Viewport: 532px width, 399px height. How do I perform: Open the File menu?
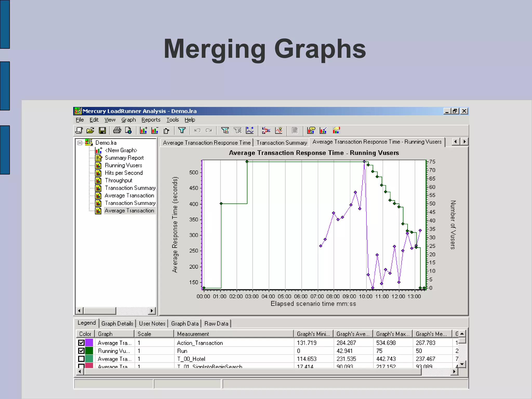tap(80, 120)
